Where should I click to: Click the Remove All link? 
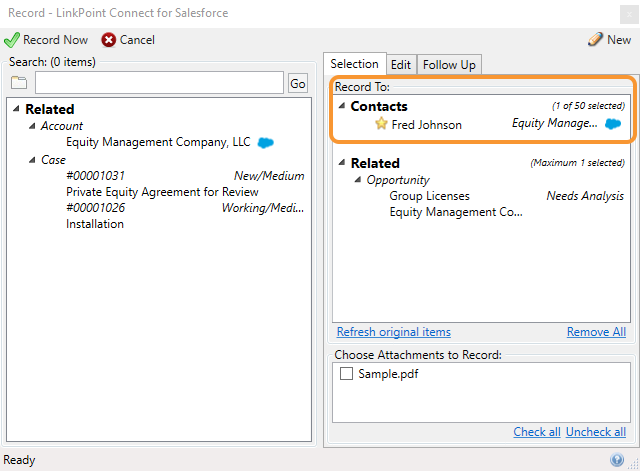pyautogui.click(x=596, y=332)
